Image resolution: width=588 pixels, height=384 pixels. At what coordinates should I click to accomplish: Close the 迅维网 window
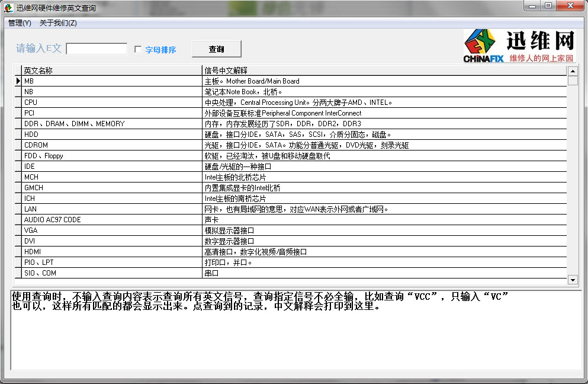pyautogui.click(x=570, y=6)
